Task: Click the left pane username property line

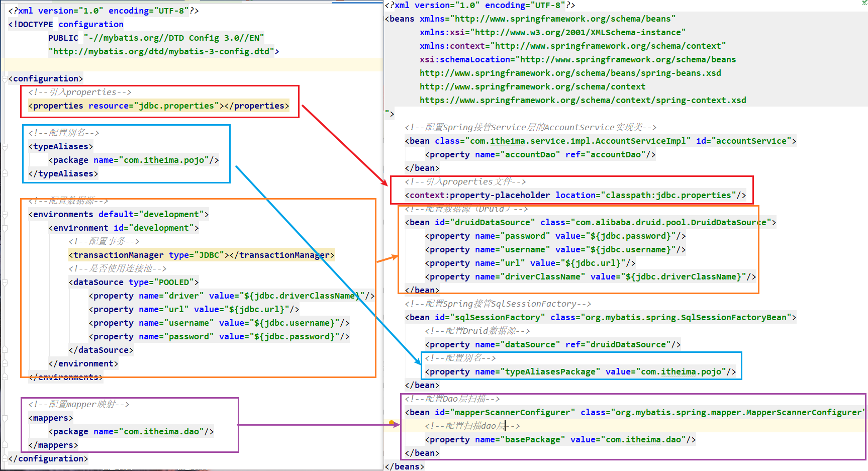Action: pyautogui.click(x=219, y=323)
